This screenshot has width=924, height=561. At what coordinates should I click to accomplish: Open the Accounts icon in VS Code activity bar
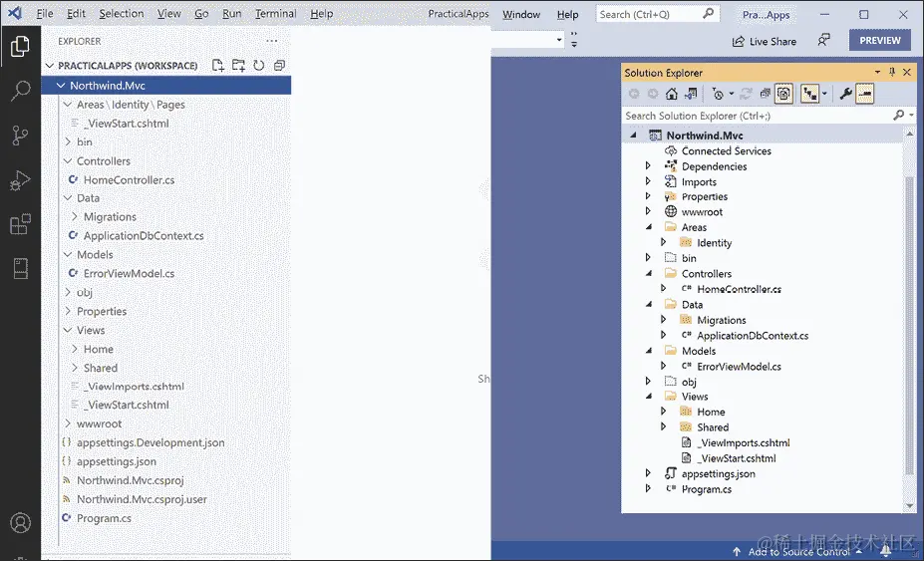[x=20, y=523]
